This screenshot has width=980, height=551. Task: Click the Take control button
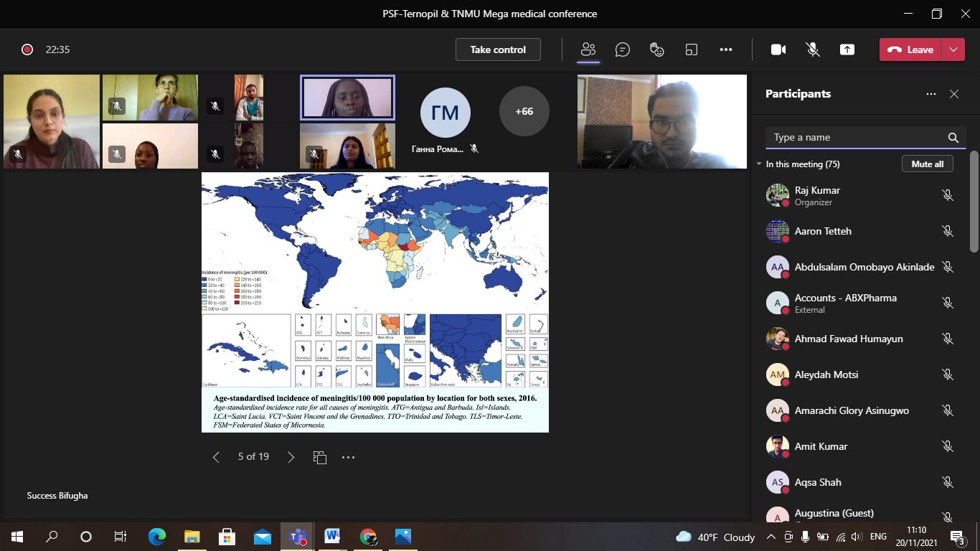point(498,50)
